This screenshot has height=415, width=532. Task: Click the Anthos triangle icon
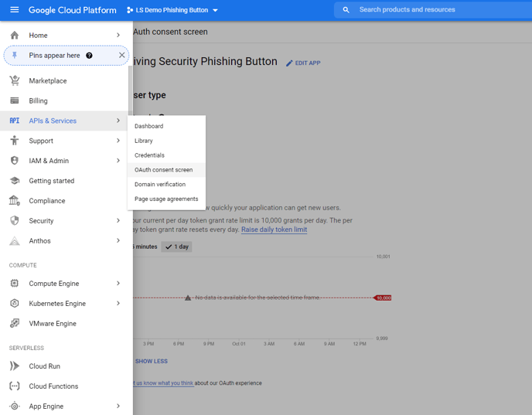[15, 240]
